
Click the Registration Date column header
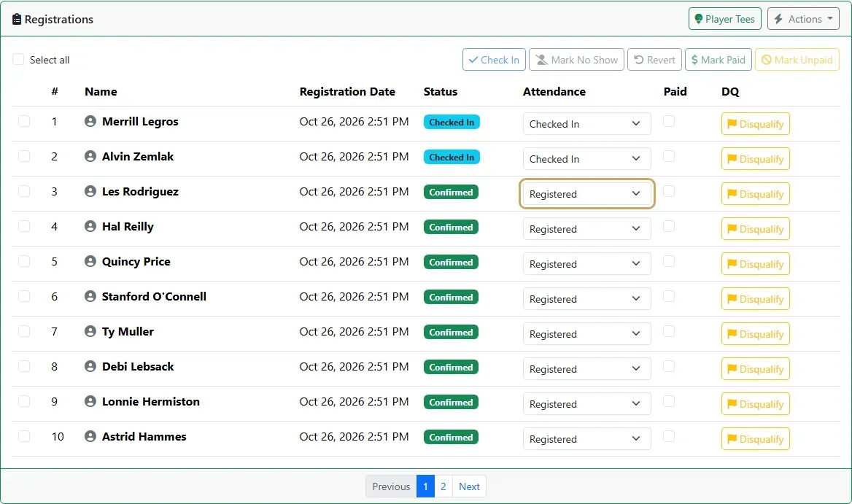(x=347, y=92)
